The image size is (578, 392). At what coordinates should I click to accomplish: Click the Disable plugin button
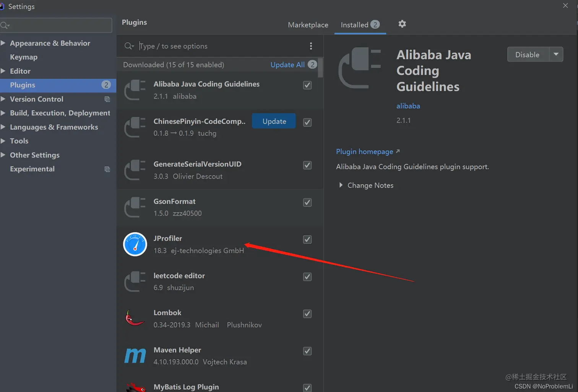(528, 54)
